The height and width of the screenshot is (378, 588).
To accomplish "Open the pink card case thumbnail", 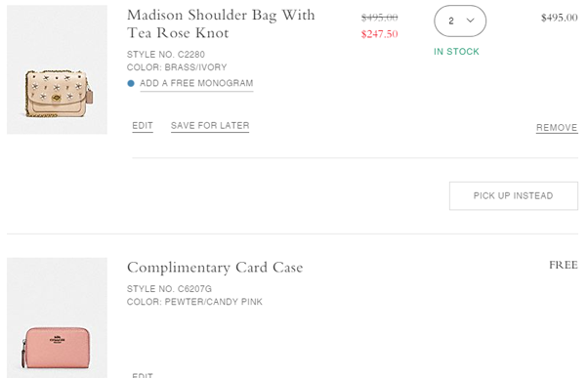I will [x=57, y=317].
